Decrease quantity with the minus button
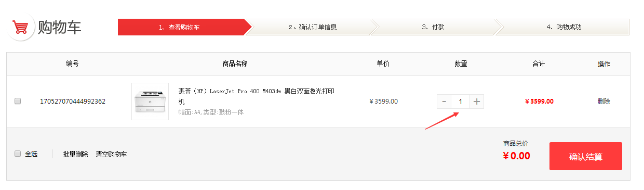644x190 pixels. tap(444, 102)
